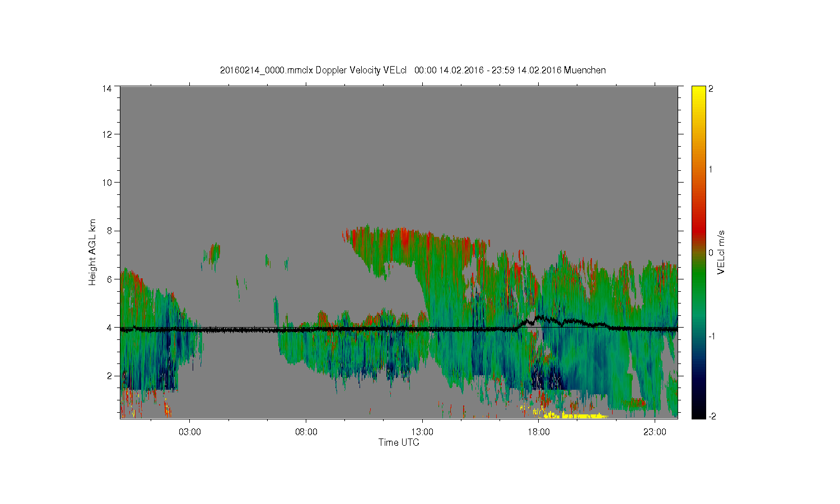The image size is (840, 504).
Task: Click the 2 km height tick label
Action: 110,375
